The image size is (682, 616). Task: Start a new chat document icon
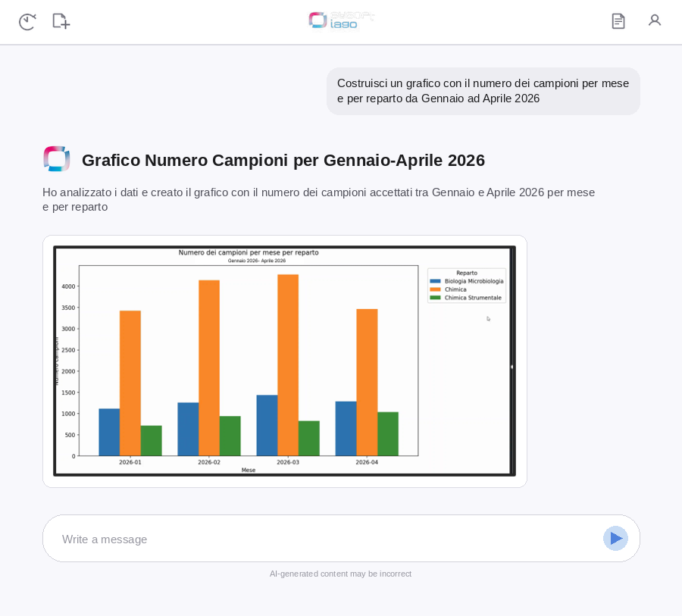[x=61, y=21]
